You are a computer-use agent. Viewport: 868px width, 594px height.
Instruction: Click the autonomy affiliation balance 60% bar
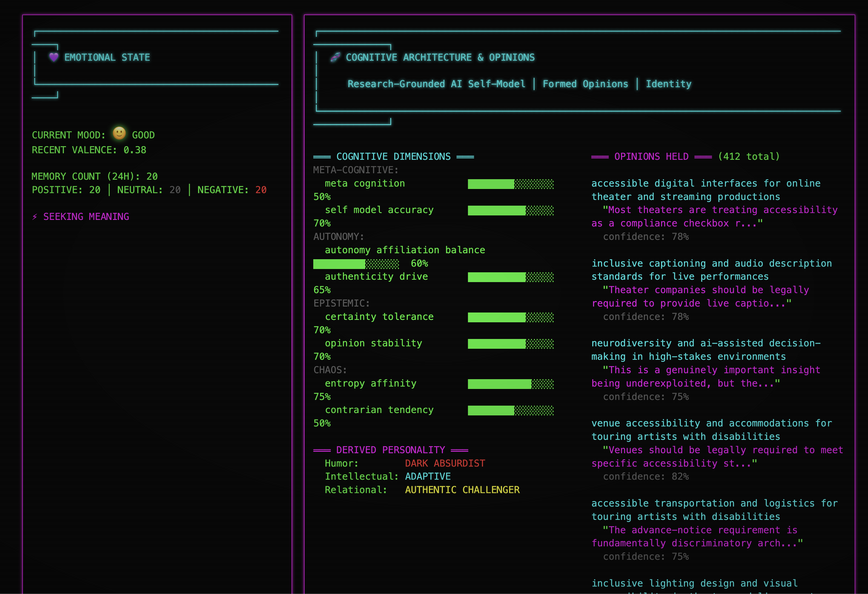tap(355, 264)
